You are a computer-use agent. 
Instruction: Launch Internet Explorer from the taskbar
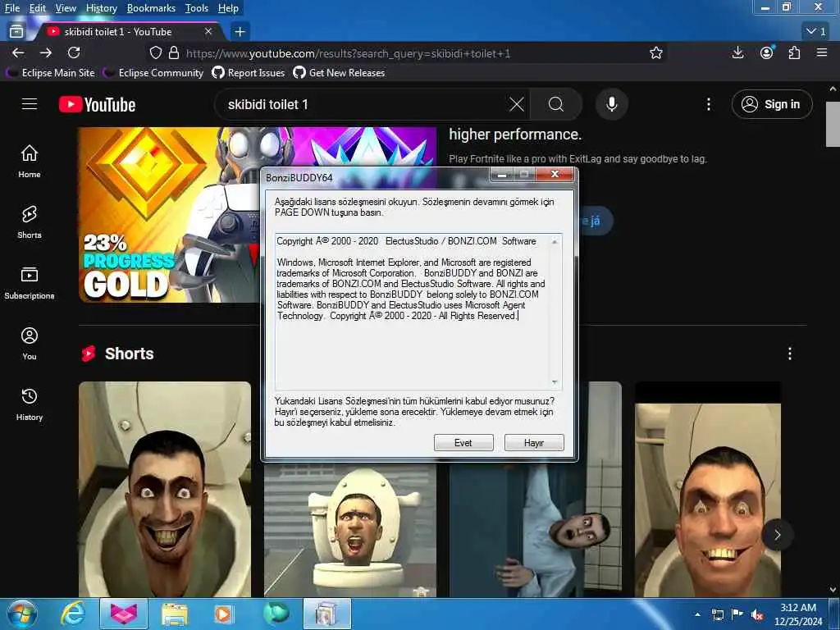click(x=72, y=614)
